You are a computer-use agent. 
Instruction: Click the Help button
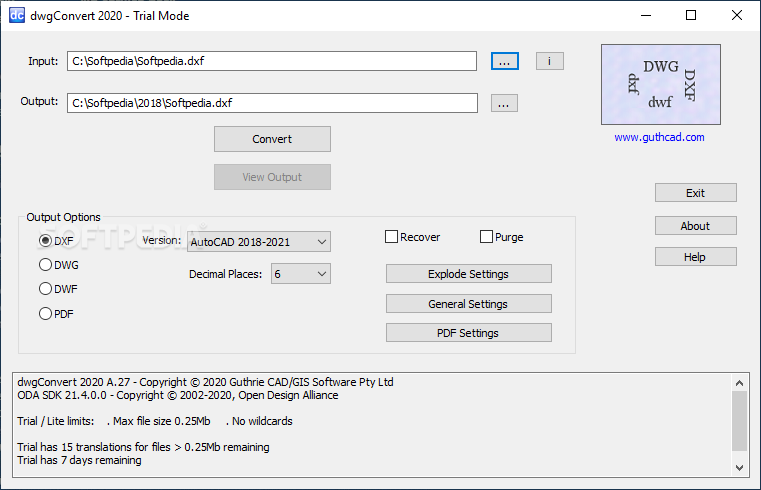point(695,257)
